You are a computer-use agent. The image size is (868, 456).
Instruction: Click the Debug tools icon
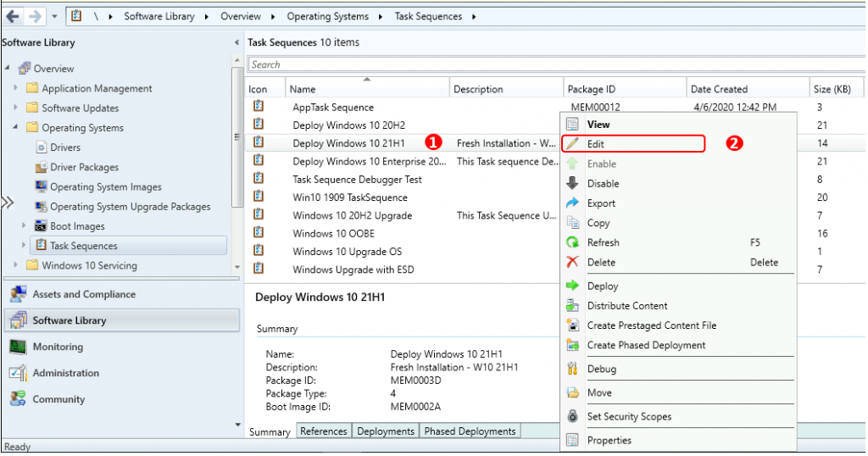pos(572,369)
